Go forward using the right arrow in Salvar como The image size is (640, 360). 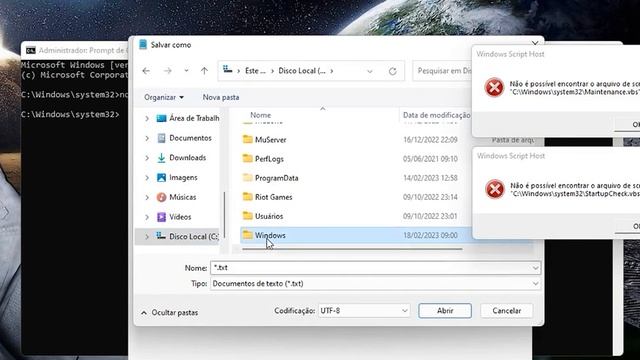point(167,71)
